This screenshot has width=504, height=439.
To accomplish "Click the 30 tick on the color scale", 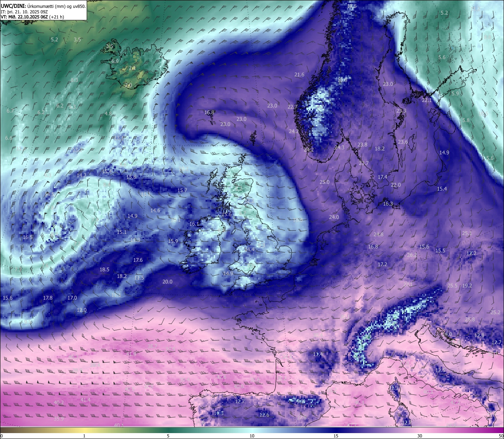I will (420, 436).
